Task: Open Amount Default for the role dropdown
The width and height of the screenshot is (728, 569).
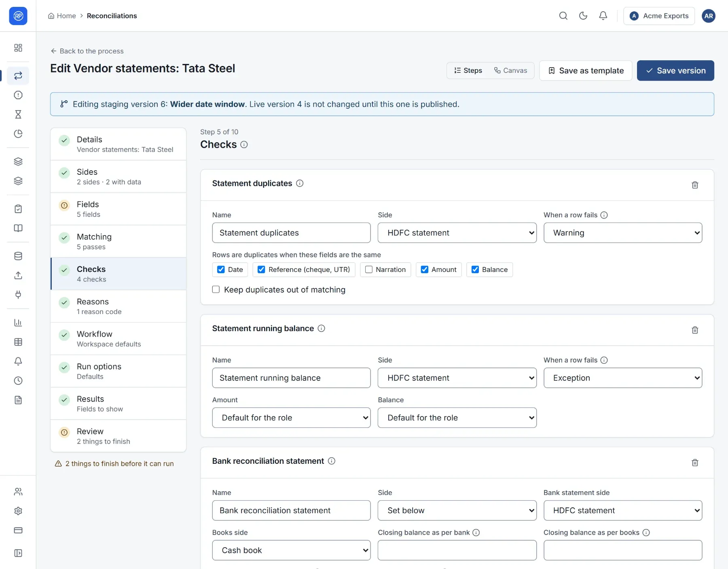Action: (291, 418)
